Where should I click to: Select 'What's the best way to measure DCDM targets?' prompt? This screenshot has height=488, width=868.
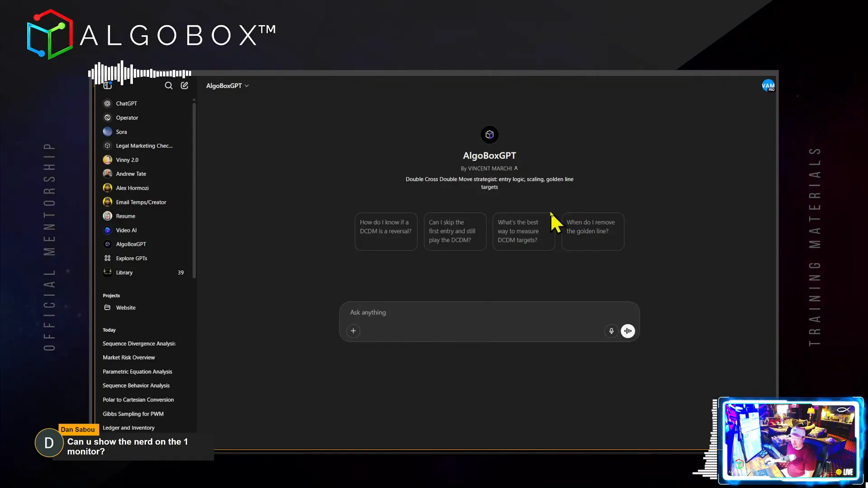point(524,231)
